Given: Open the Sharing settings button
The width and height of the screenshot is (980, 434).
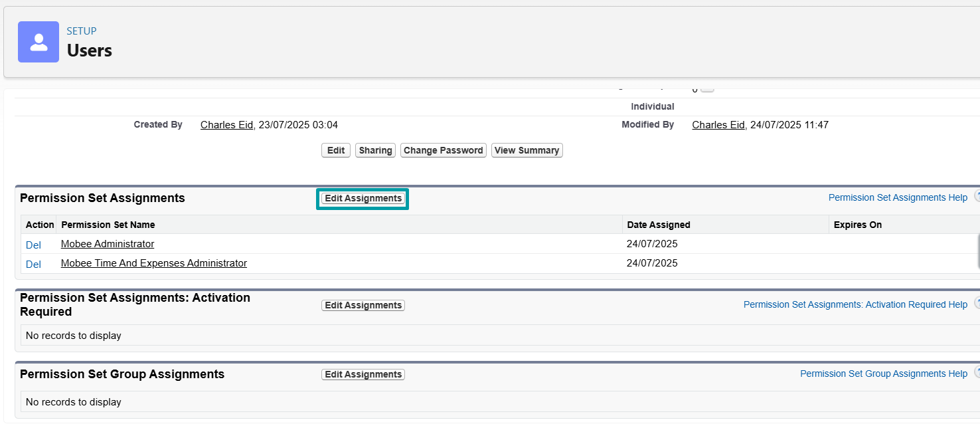Looking at the screenshot, I should tap(375, 150).
